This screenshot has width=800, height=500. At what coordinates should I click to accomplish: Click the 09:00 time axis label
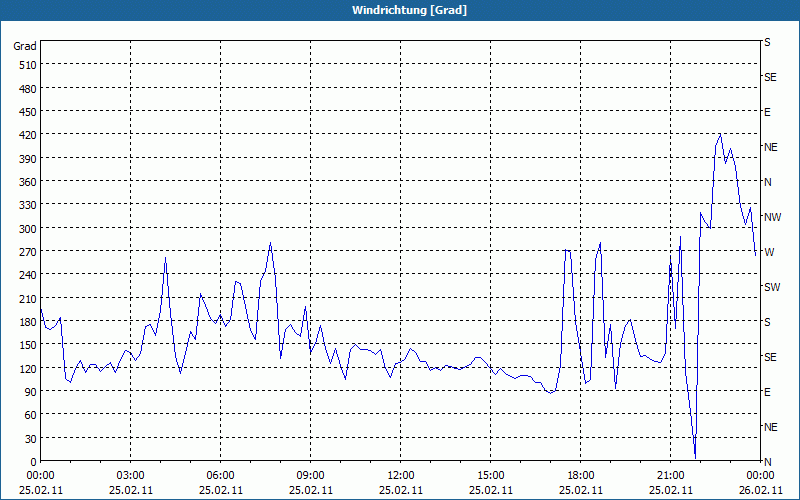(310, 476)
